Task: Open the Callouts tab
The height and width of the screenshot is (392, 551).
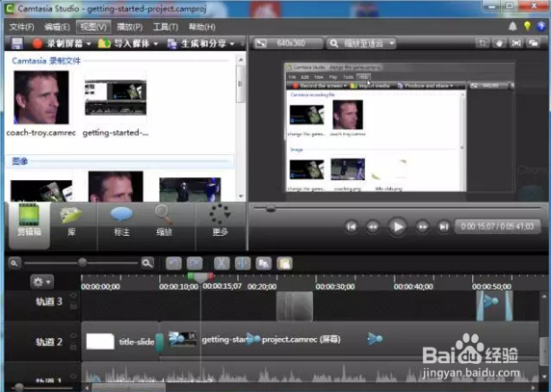Action: pos(121,222)
